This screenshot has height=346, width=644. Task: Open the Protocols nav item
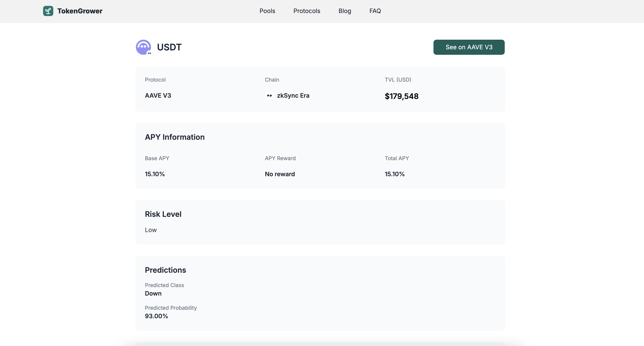point(307,11)
